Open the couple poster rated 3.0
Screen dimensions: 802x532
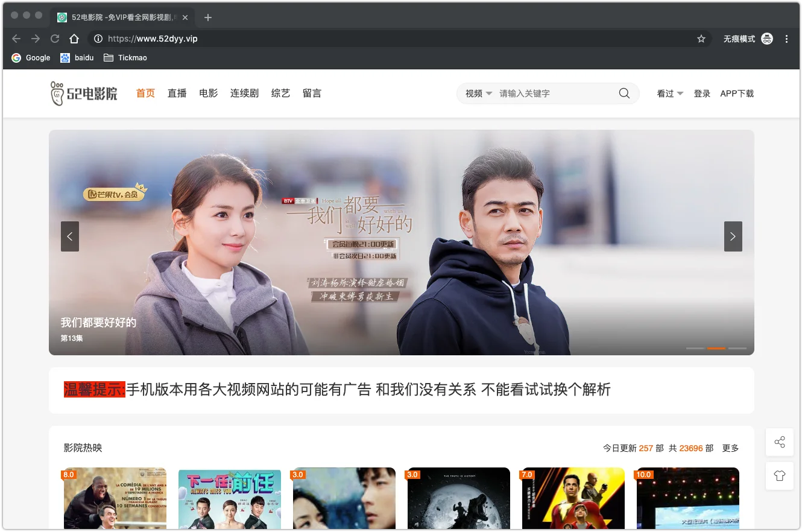tap(344, 498)
